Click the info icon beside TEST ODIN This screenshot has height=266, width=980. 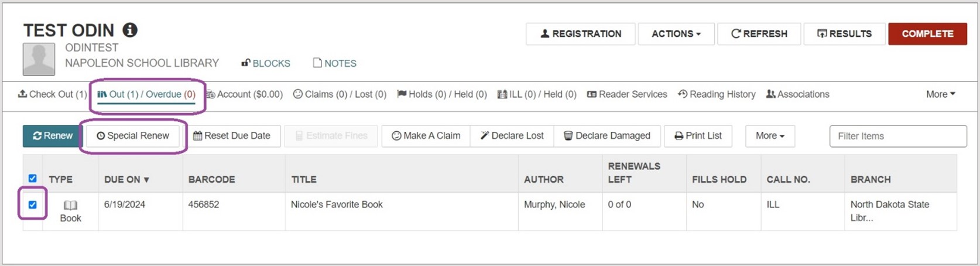pos(130,30)
